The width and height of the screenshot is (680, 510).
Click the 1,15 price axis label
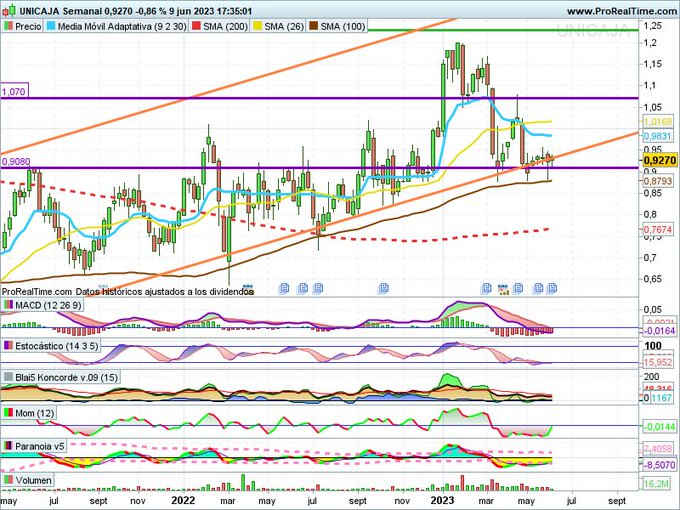[652, 64]
